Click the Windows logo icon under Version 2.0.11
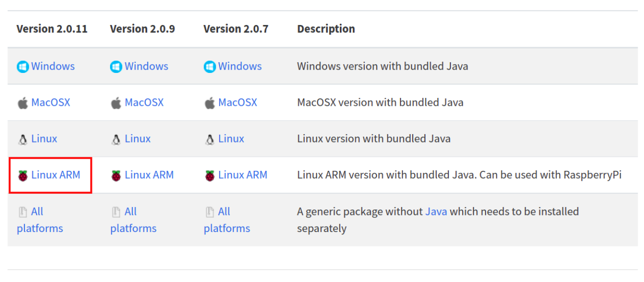 tap(22, 66)
